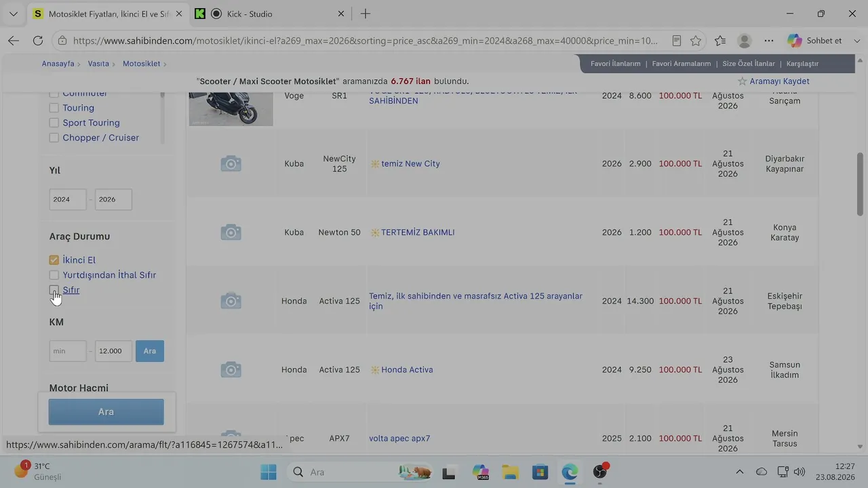
Task: Open the 'Honda Activa' listing
Action: tap(407, 369)
